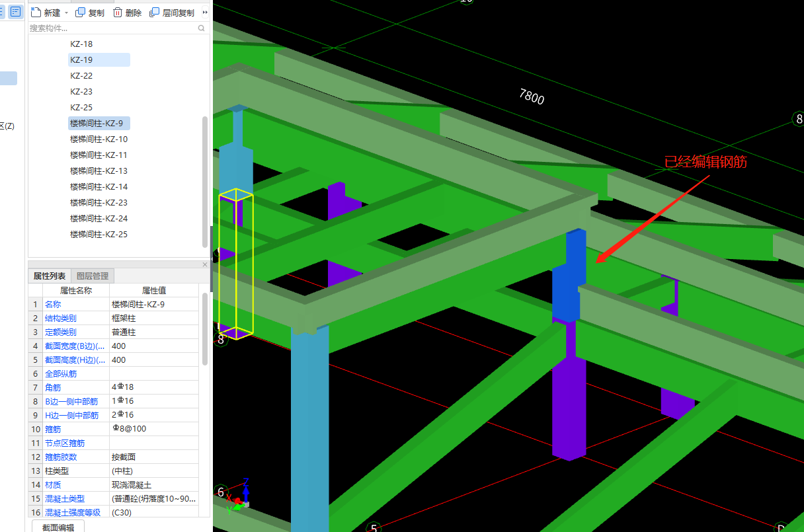Image resolution: width=804 pixels, height=532 pixels.
Task: Click the 混凝土强度等级 value (C30)
Action: (154, 513)
